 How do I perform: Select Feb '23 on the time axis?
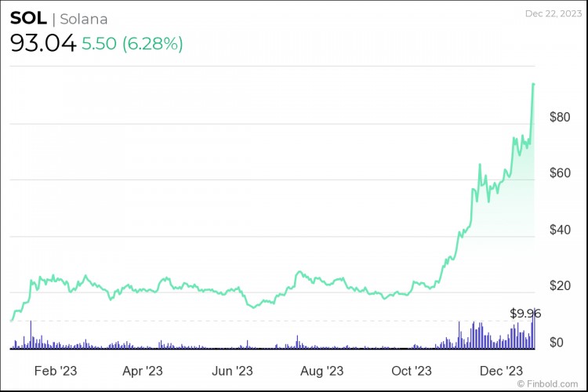point(55,370)
